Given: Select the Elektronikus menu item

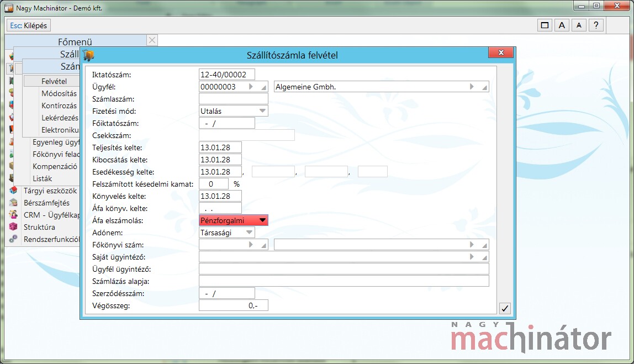Looking at the screenshot, I should (60, 130).
